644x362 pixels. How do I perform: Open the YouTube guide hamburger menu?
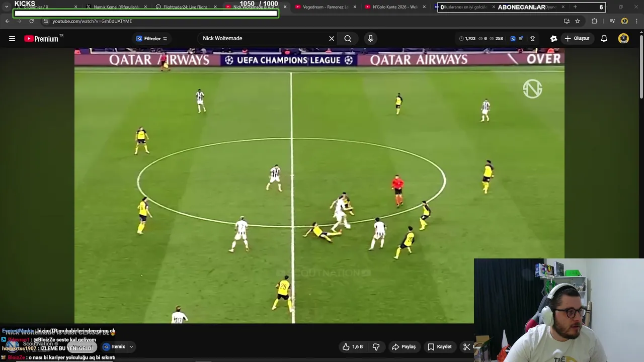tap(12, 39)
